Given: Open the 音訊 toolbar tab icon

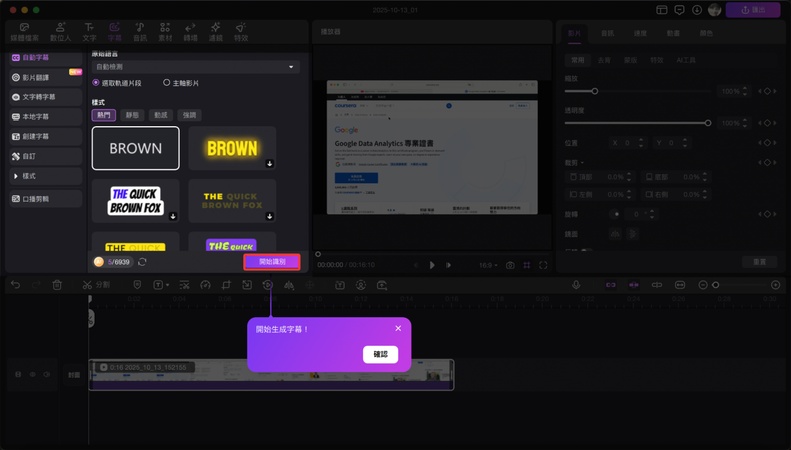Looking at the screenshot, I should pos(139,31).
